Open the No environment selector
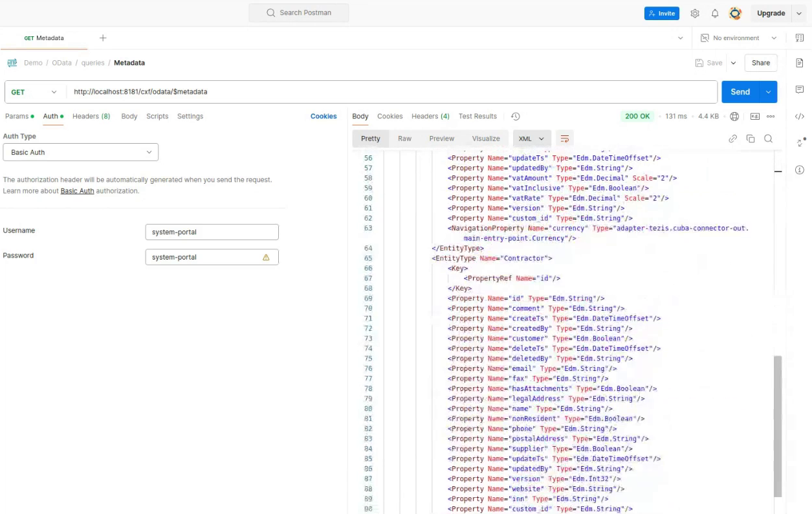The image size is (812, 514). tap(736, 38)
